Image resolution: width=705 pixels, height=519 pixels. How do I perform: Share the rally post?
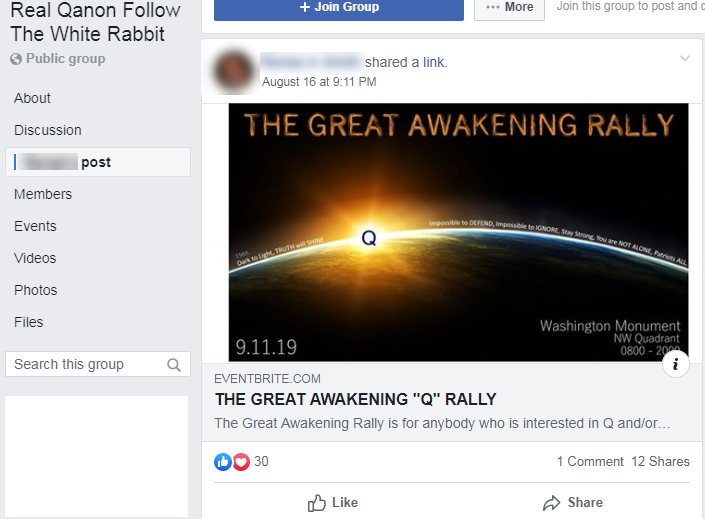[572, 502]
